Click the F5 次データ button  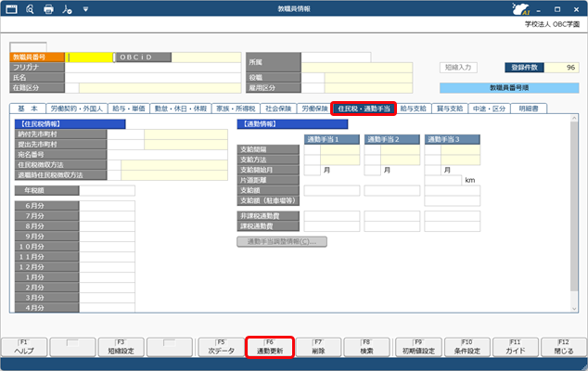click(221, 347)
